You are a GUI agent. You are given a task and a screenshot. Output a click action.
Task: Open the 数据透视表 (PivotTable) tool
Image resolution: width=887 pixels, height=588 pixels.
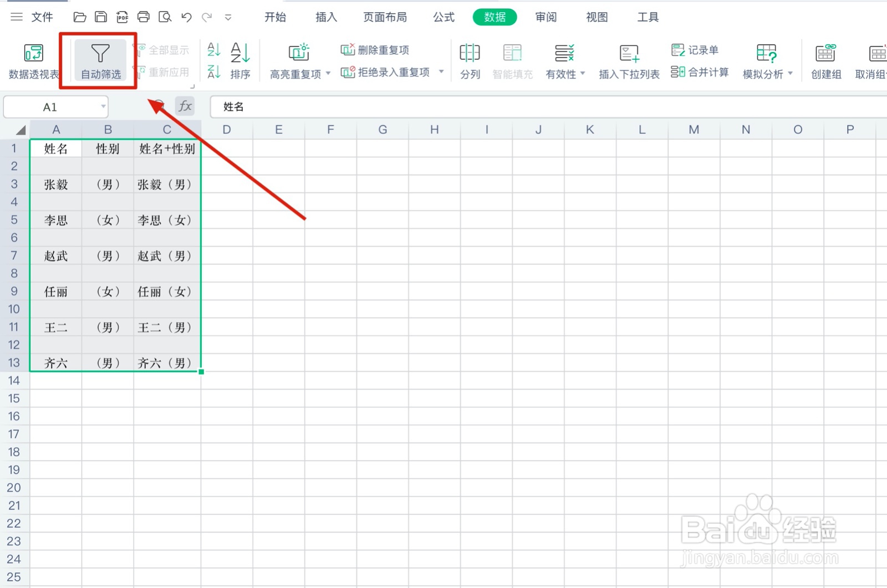pos(33,60)
